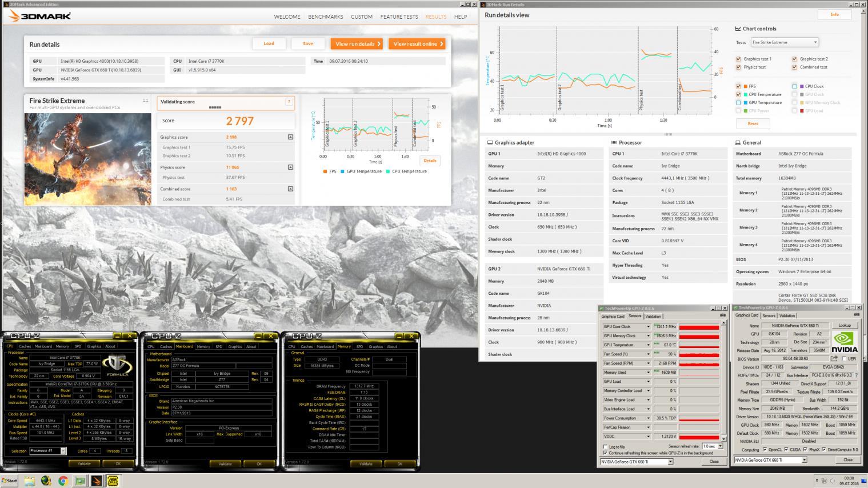This screenshot has width=868, height=488.
Task: Click View run details button
Action: coord(358,43)
